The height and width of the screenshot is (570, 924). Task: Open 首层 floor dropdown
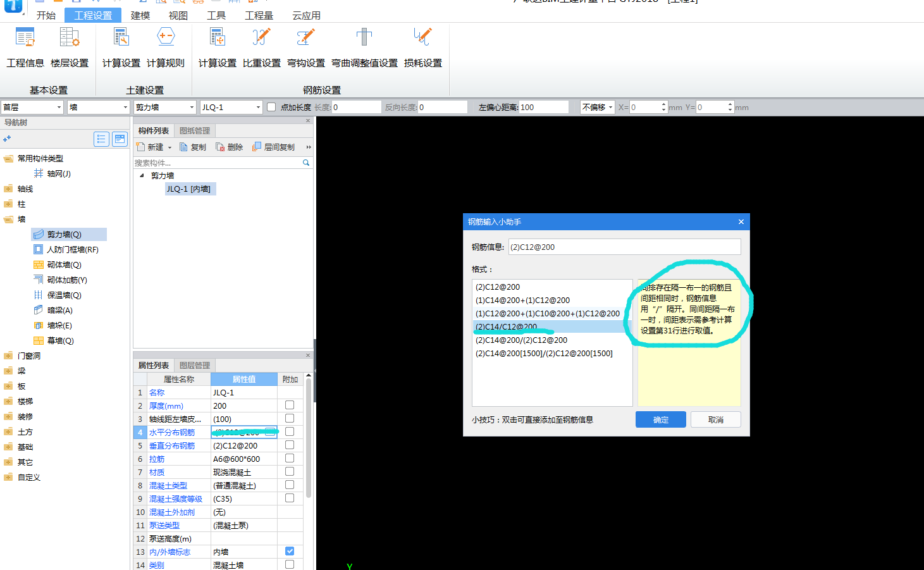(32, 107)
